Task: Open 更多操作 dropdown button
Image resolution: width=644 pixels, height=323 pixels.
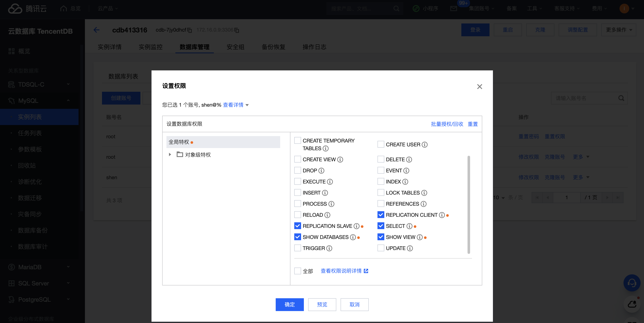Action: coord(618,30)
